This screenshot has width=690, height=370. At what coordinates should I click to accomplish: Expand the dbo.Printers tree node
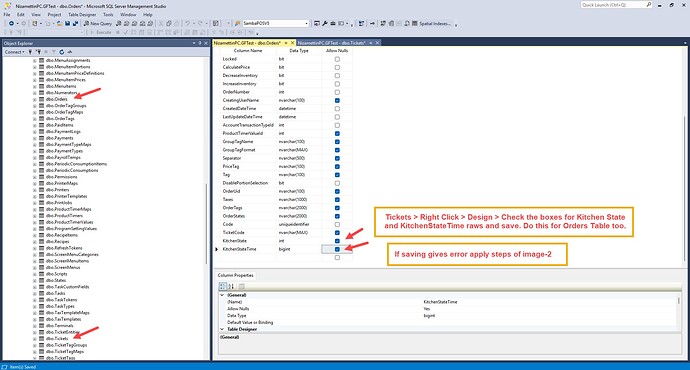pyautogui.click(x=35, y=190)
